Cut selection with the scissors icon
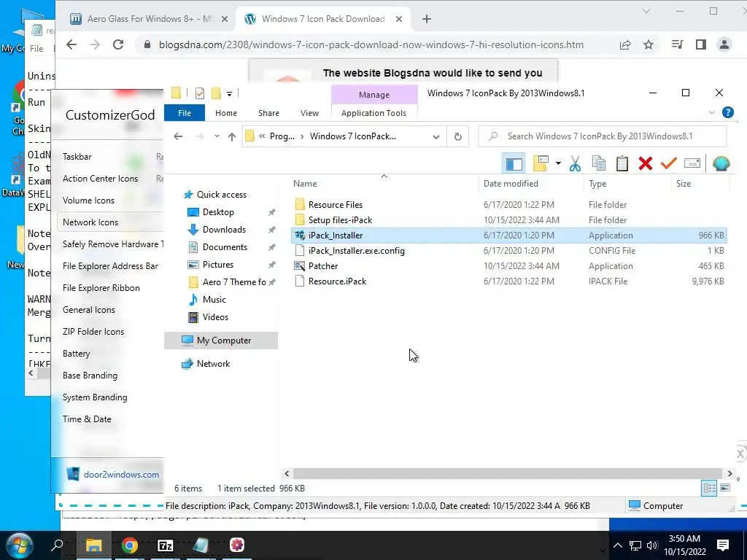The width and height of the screenshot is (747, 560). [575, 164]
